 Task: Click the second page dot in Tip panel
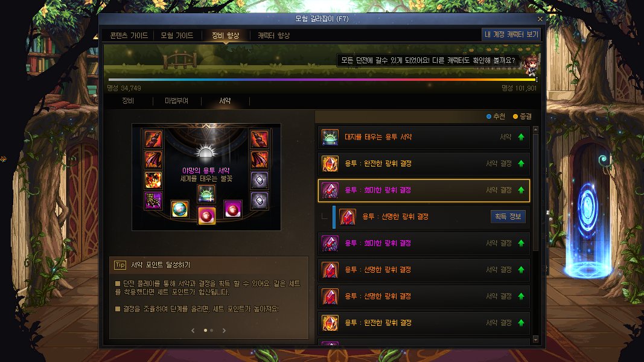pyautogui.click(x=211, y=331)
